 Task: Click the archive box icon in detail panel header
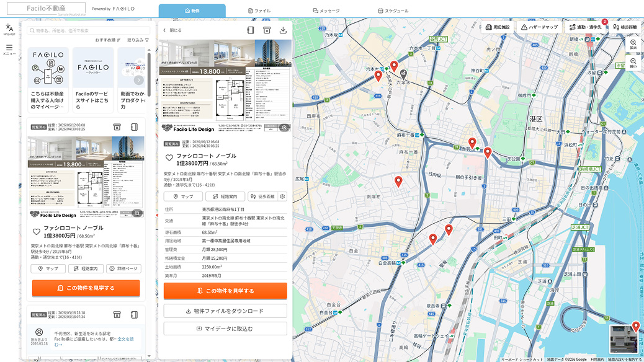267,30
